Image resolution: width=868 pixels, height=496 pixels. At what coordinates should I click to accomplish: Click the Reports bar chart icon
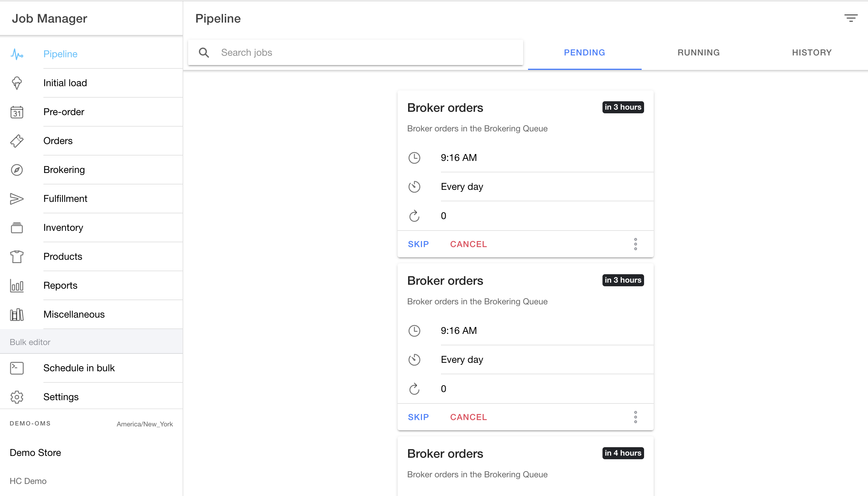(x=17, y=285)
